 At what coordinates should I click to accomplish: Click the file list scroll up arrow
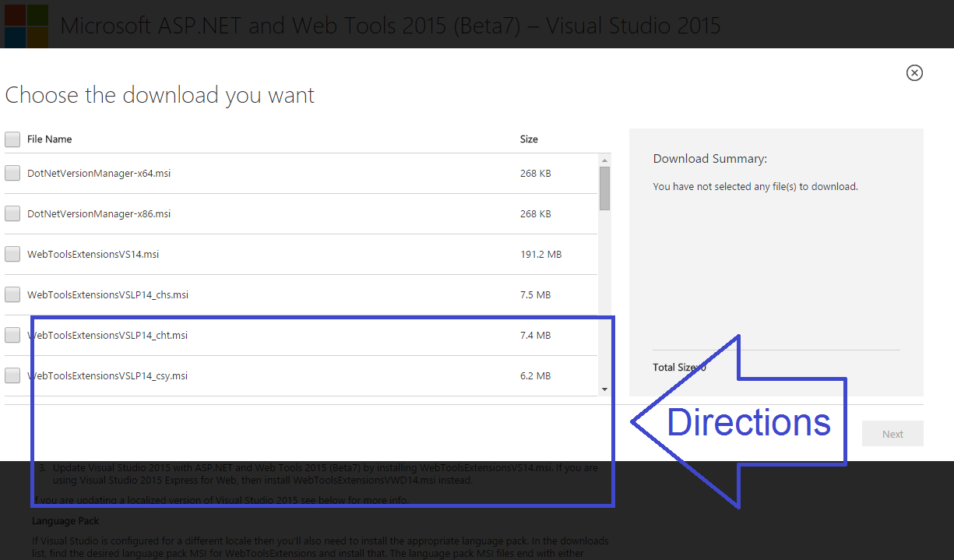tap(604, 160)
